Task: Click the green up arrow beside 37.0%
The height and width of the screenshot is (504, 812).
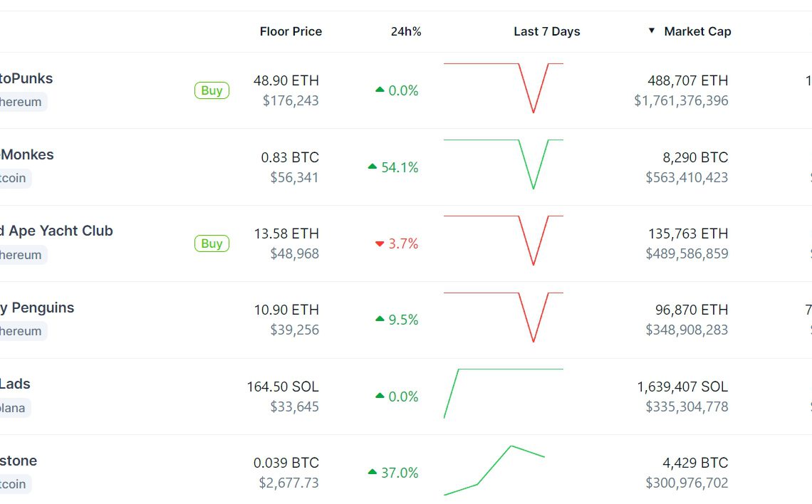Action: click(x=373, y=472)
